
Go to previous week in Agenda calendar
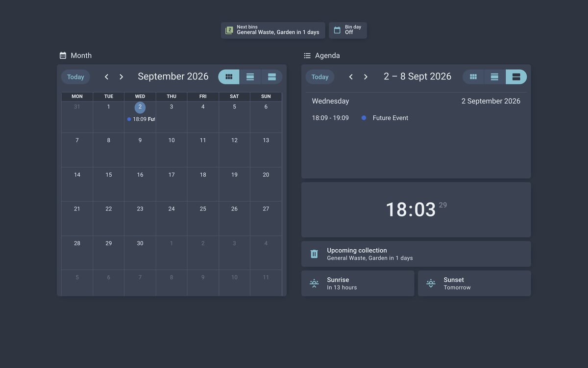[351, 77]
